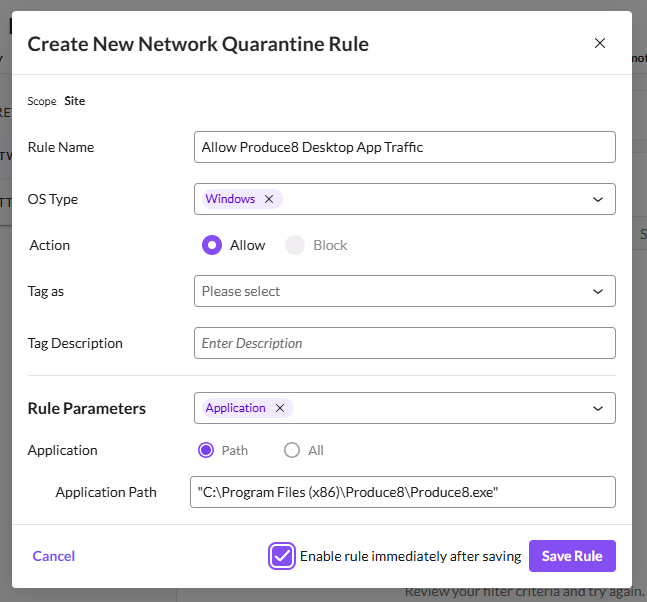Choose the Path application option

click(207, 450)
